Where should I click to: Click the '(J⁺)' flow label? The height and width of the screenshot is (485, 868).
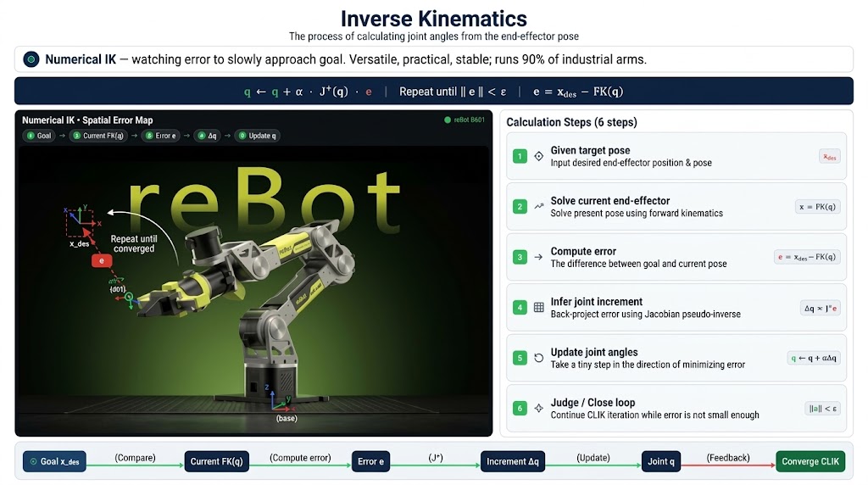coord(436,458)
